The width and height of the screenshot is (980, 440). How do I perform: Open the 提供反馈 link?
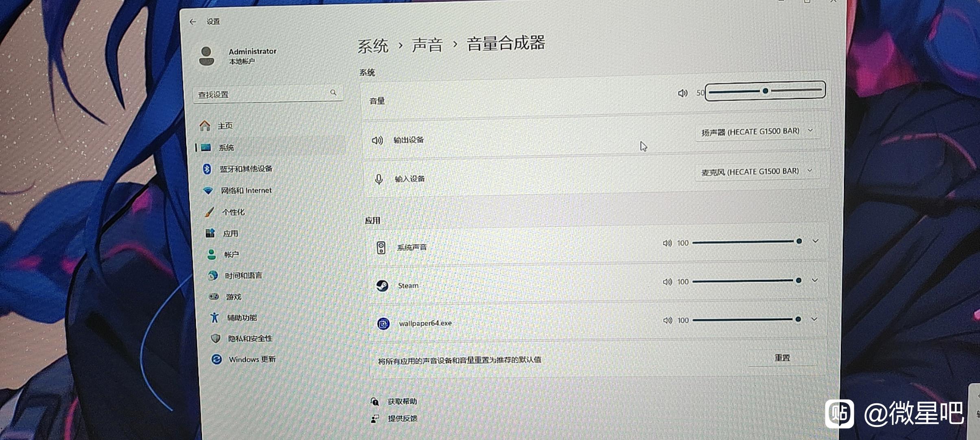(402, 419)
